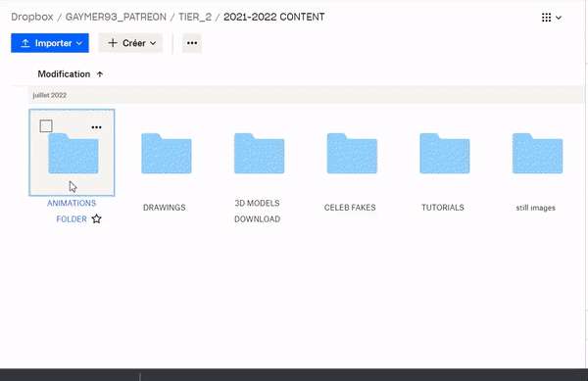This screenshot has width=588, height=381.
Task: Reverse sort order via Modification header
Action: pyautogui.click(x=71, y=74)
